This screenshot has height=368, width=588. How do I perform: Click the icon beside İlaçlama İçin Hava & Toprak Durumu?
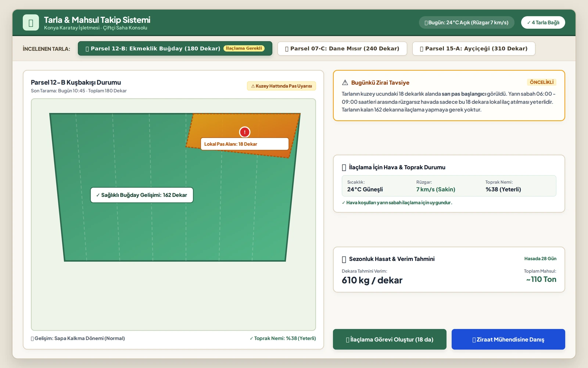(344, 167)
